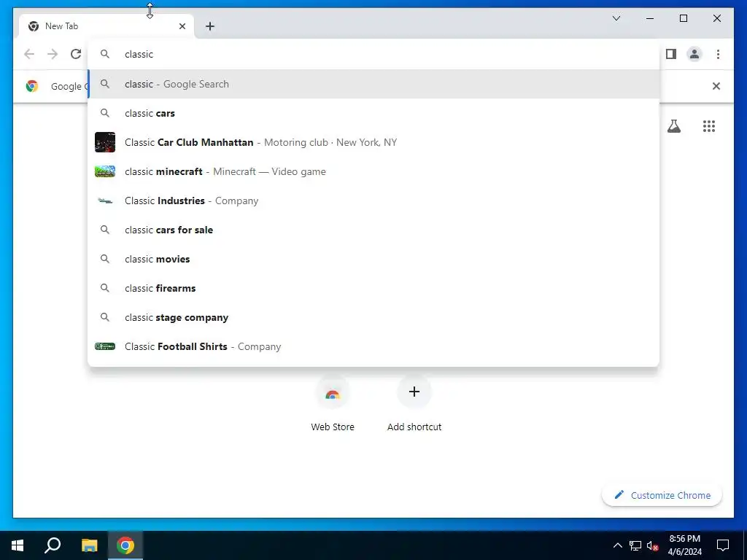
Task: Choose 'classic minecraft' suggestion
Action: pyautogui.click(x=373, y=171)
